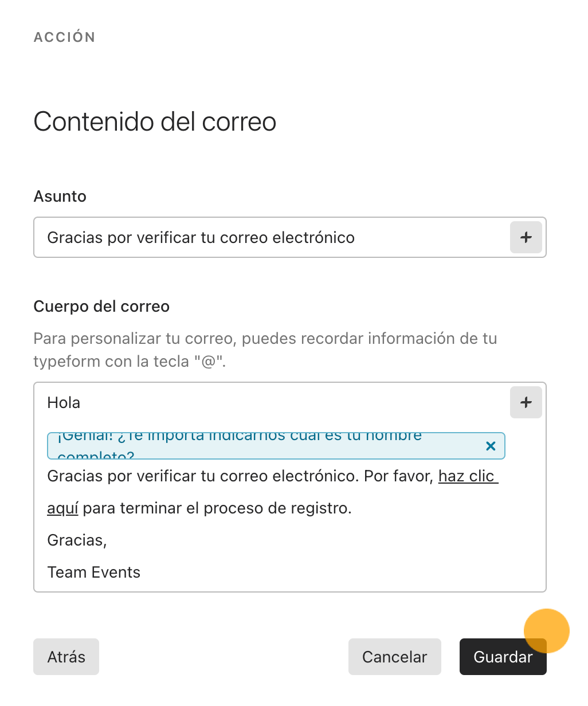
Task: Click the 'Cuerpo del correo' label
Action: coord(101,307)
